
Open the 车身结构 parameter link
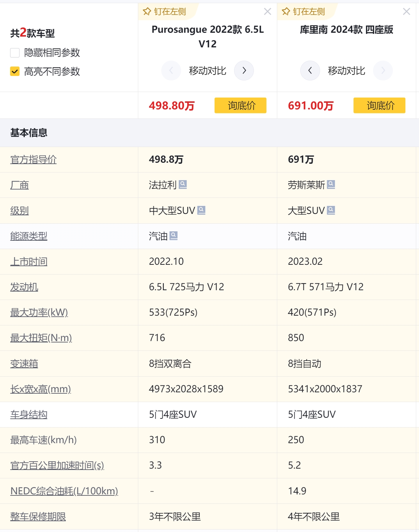point(29,414)
